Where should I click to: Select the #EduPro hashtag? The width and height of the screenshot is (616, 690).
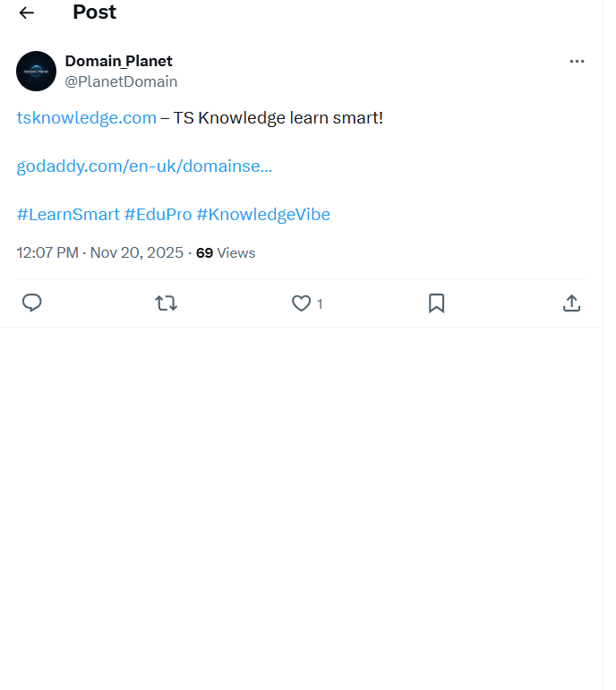tap(158, 215)
